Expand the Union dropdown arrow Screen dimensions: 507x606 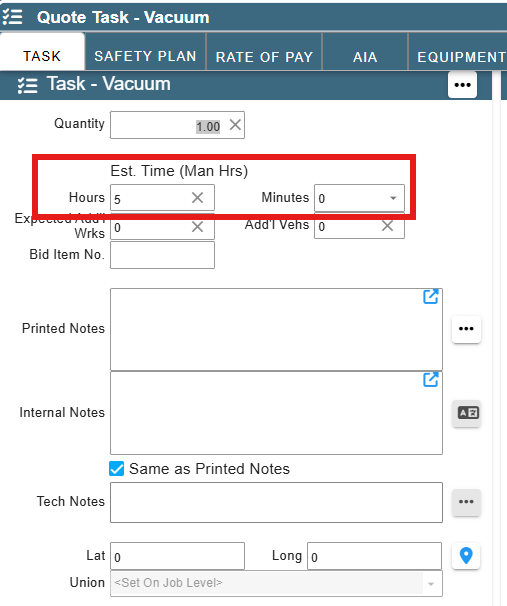tap(431, 584)
